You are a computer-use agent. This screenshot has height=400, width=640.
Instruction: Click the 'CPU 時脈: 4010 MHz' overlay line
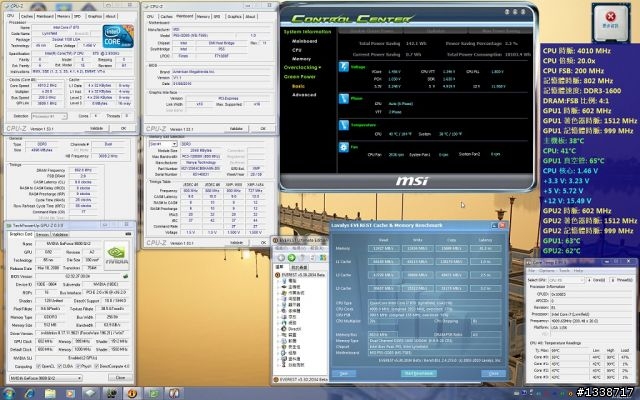click(576, 51)
